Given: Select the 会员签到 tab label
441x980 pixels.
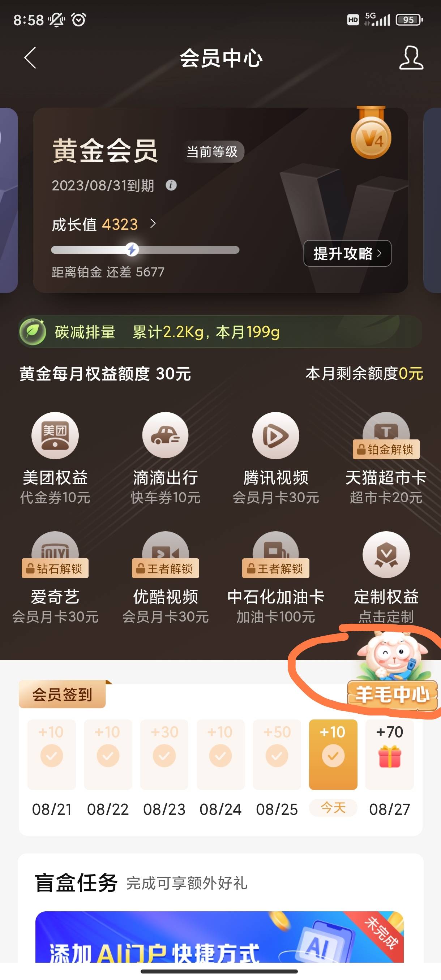Looking at the screenshot, I should click(63, 694).
